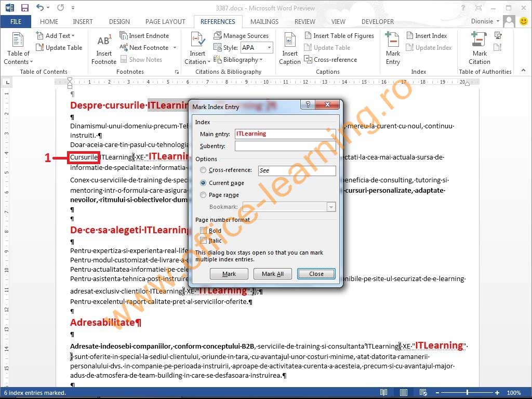Click Insert Table of Figures

click(339, 36)
